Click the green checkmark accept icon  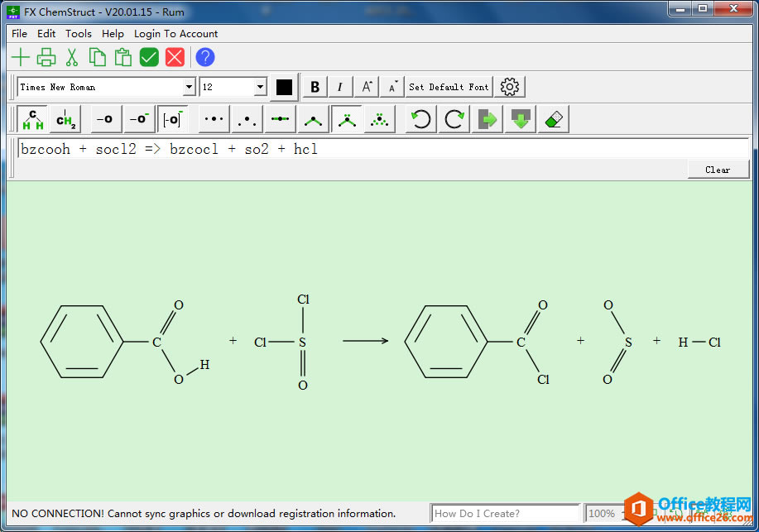tap(149, 57)
